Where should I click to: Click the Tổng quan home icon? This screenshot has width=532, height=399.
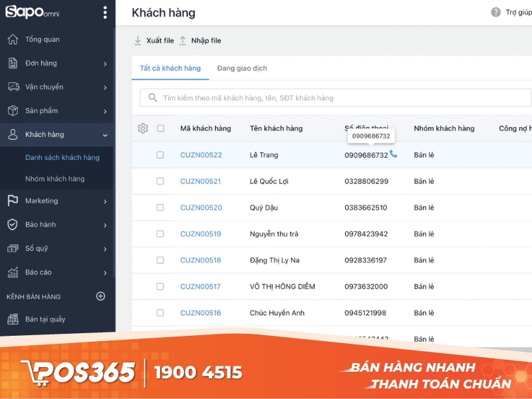pos(13,39)
